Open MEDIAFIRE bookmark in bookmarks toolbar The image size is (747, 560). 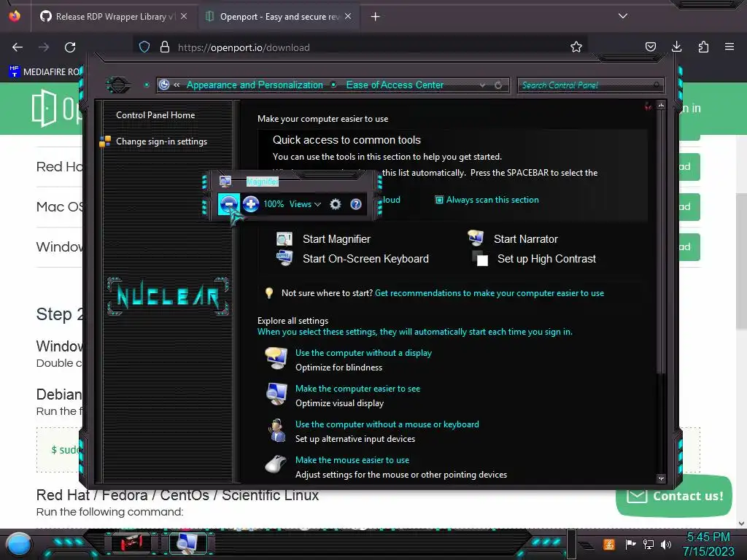click(44, 72)
